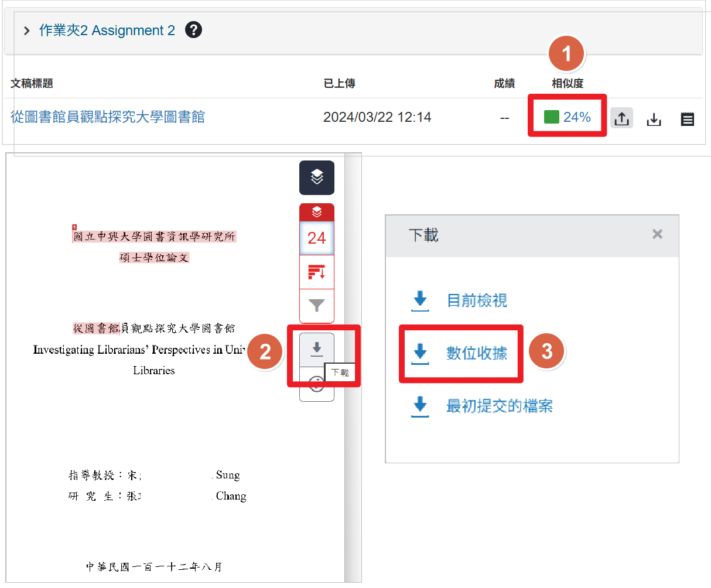
Task: Open the submission information icon below download
Action: click(x=316, y=384)
